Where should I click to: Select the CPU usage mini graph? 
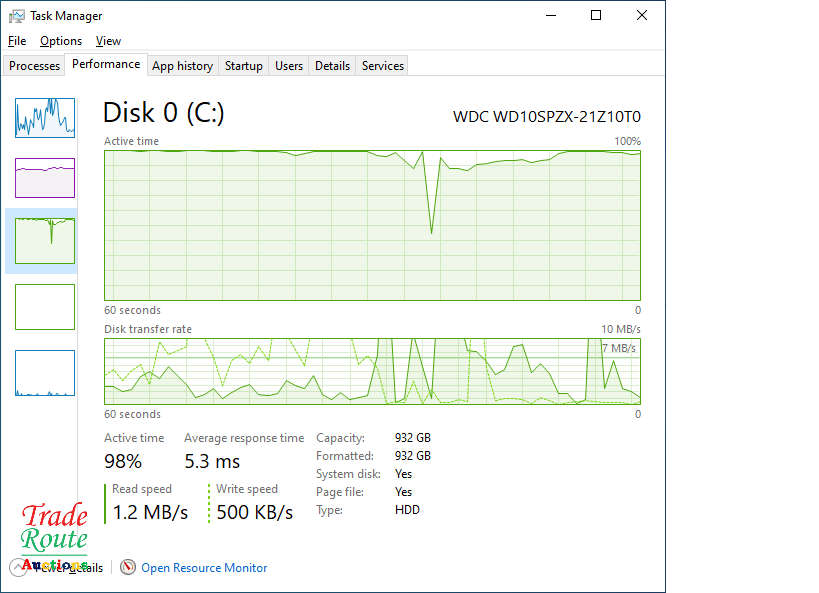45,117
